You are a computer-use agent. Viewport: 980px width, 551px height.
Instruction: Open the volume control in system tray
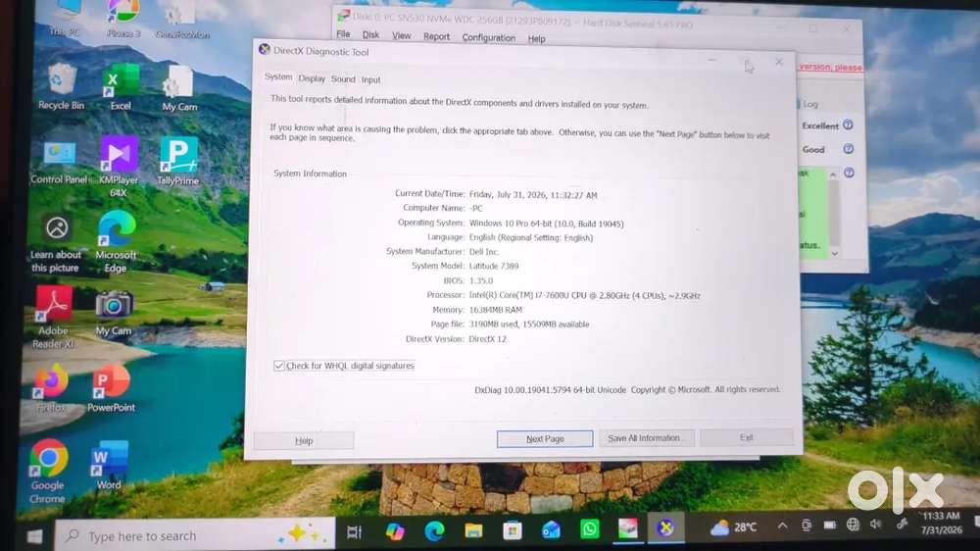tap(875, 525)
